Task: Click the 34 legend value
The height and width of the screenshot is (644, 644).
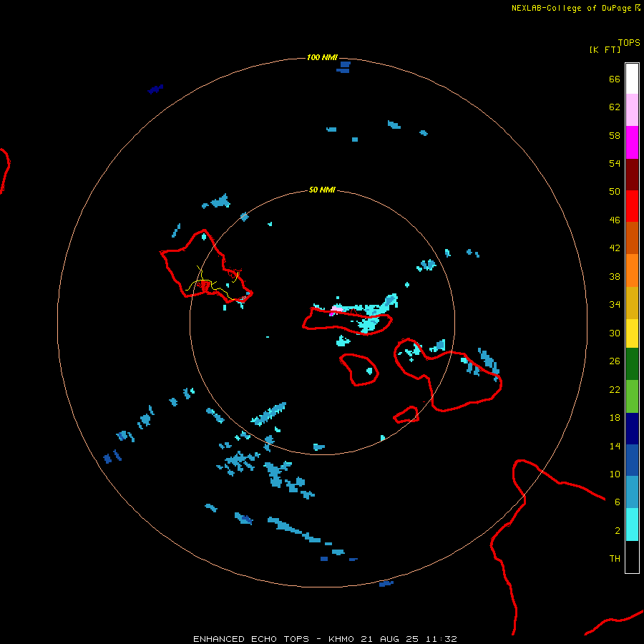Action: pyautogui.click(x=615, y=304)
